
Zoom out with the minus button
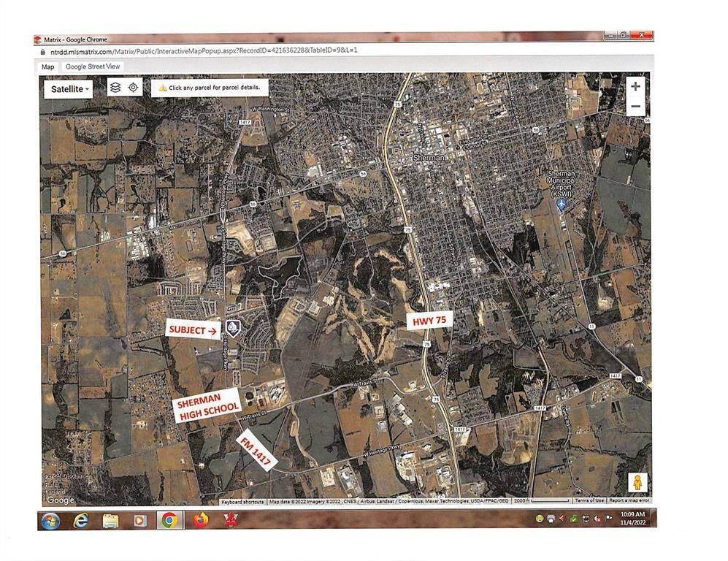coord(635,107)
